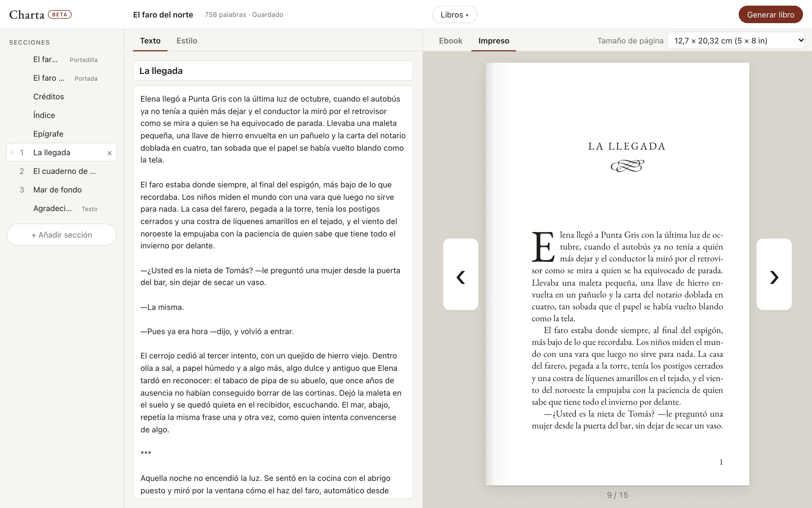Select the Impreso preview tab
812x508 pixels.
point(494,41)
